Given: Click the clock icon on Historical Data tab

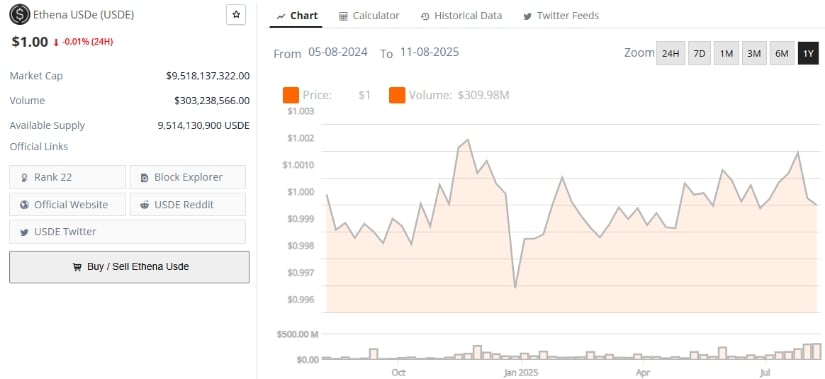Looking at the screenshot, I should (x=425, y=16).
